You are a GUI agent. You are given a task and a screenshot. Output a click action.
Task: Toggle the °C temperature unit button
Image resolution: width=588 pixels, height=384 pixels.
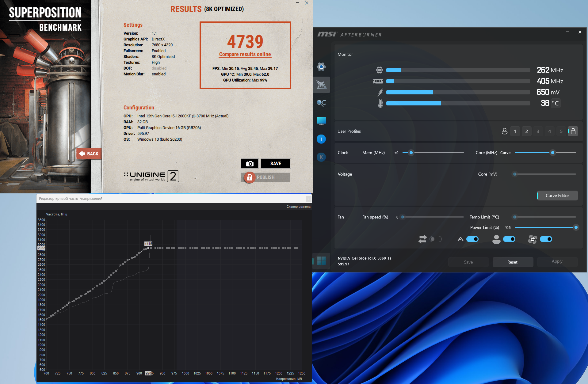point(555,103)
